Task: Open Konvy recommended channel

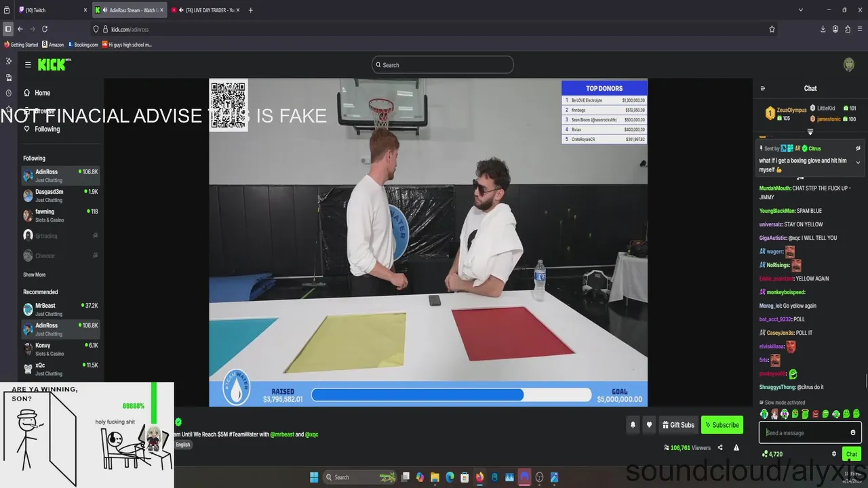Action: pyautogui.click(x=61, y=349)
